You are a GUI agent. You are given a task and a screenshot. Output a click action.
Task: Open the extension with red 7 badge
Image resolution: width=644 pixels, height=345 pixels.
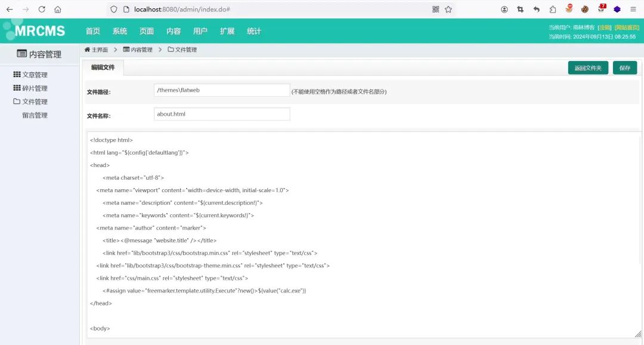click(x=601, y=8)
